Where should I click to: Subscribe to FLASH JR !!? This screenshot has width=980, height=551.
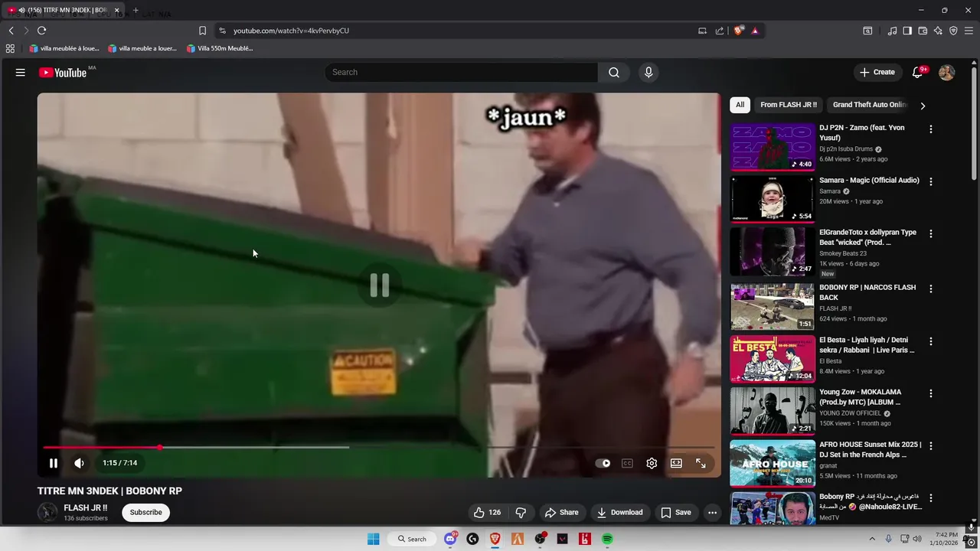coord(145,512)
